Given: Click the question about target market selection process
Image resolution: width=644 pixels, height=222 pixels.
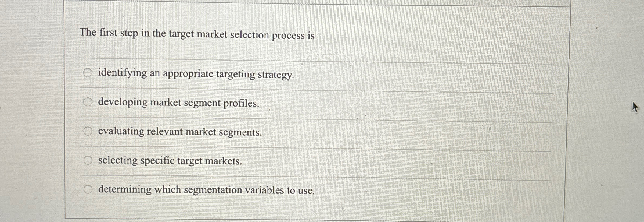Looking at the screenshot, I should (x=197, y=34).
